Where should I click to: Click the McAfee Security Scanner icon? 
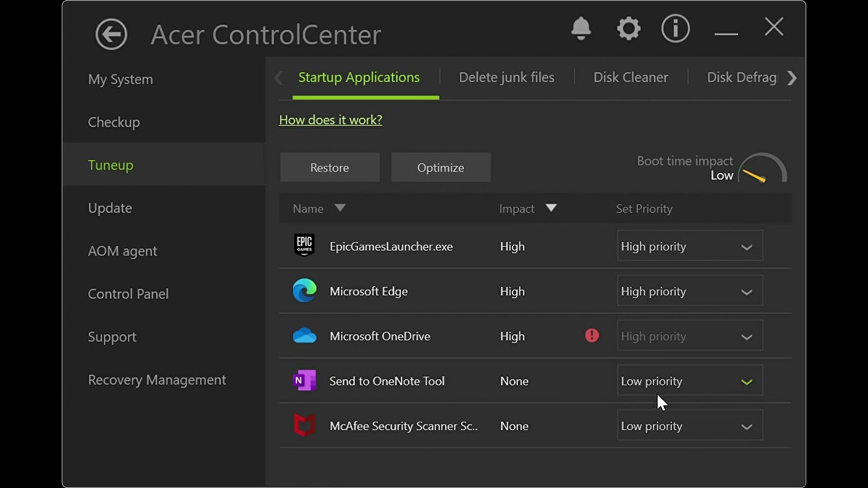(x=304, y=426)
